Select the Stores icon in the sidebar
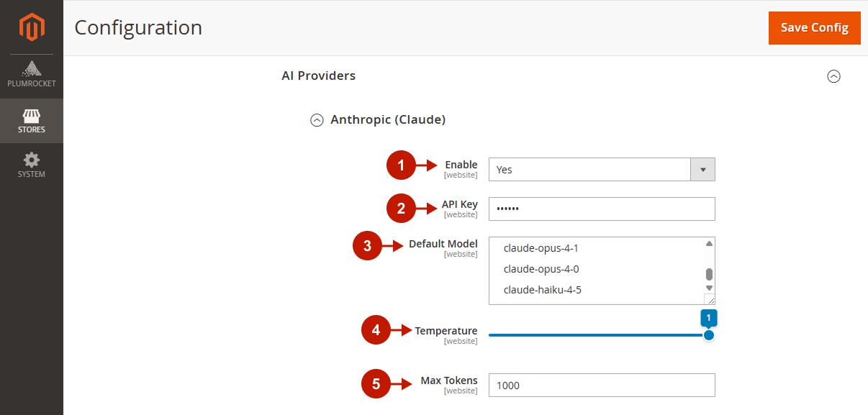This screenshot has height=415, width=868. click(x=32, y=121)
